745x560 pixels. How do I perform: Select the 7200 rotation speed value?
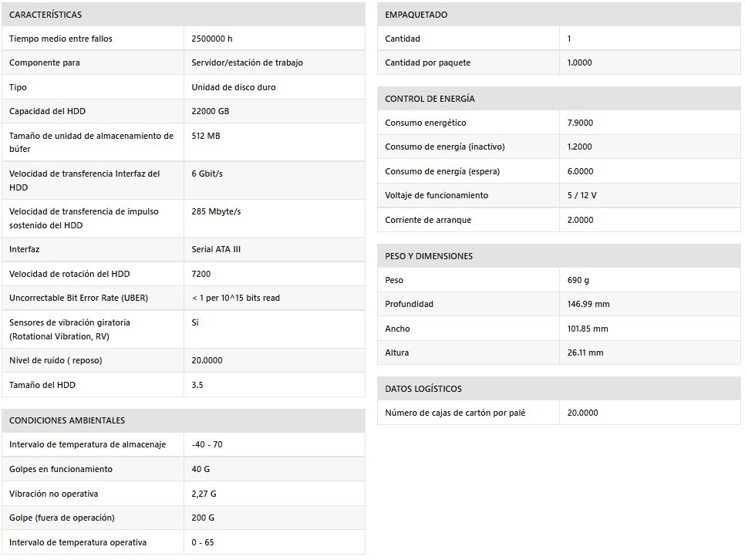(x=201, y=274)
